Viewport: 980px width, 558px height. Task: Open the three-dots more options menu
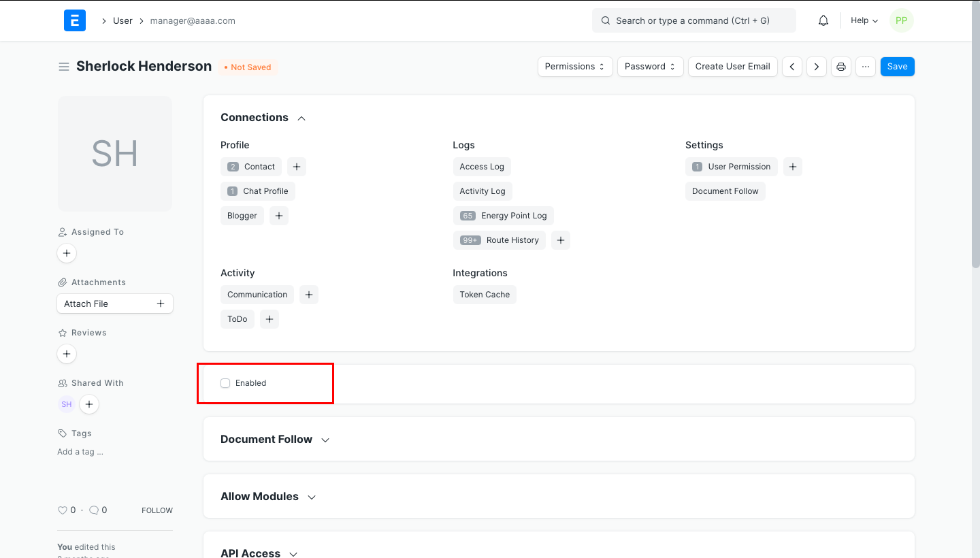[866, 67]
